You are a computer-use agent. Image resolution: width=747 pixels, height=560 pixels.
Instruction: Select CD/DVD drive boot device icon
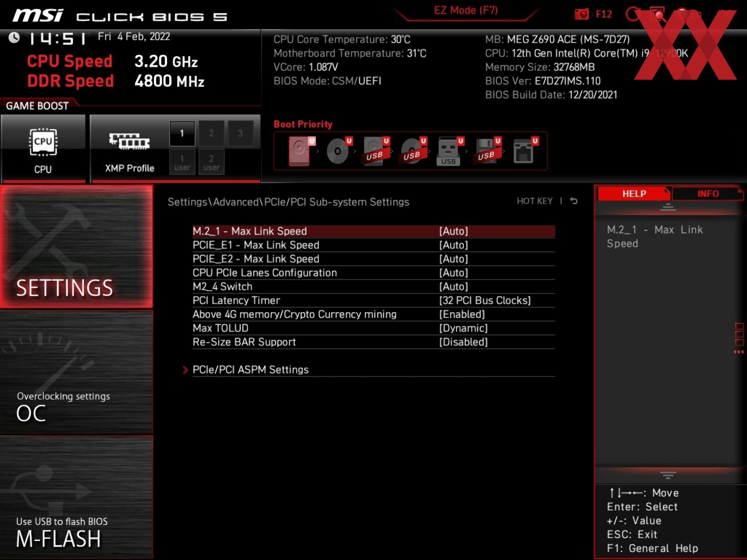pyautogui.click(x=339, y=151)
